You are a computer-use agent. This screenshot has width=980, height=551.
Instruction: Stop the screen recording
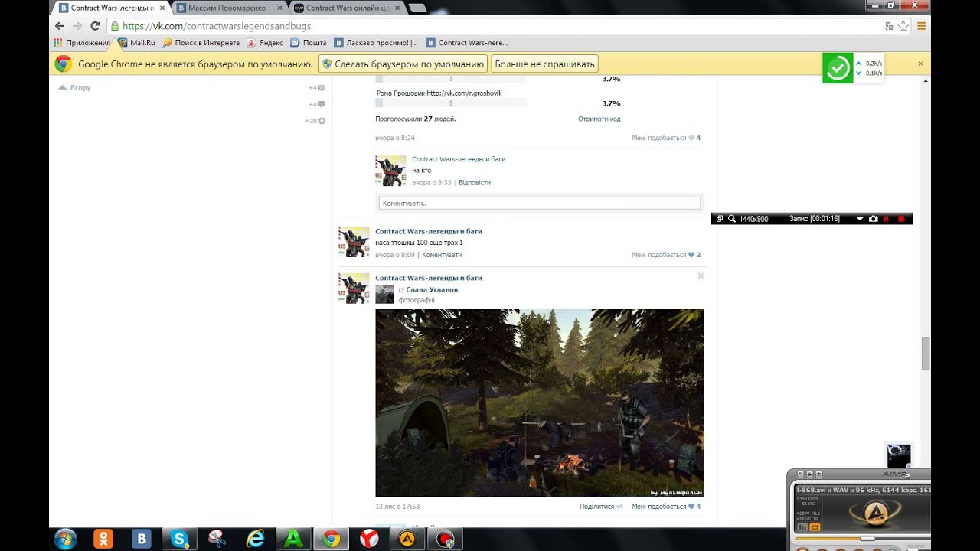pos(901,219)
